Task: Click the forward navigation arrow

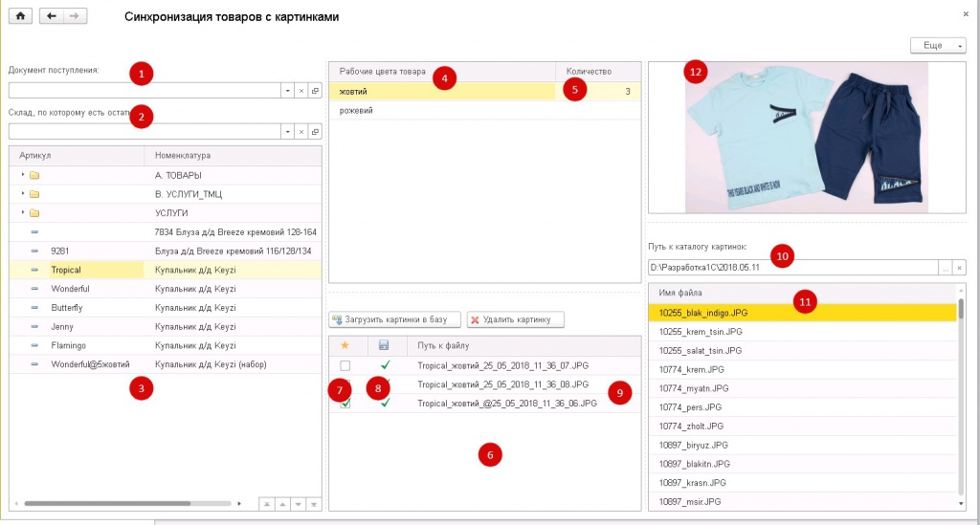Action: pyautogui.click(x=75, y=16)
